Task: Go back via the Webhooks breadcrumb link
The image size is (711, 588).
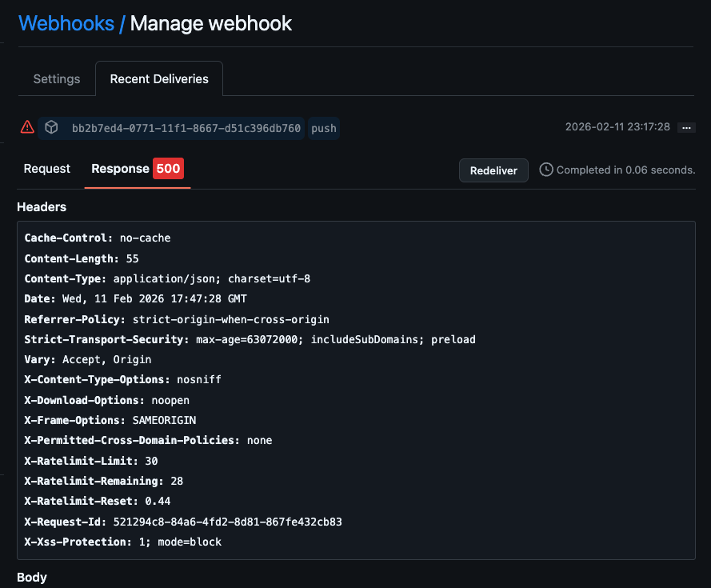Action: 66,23
